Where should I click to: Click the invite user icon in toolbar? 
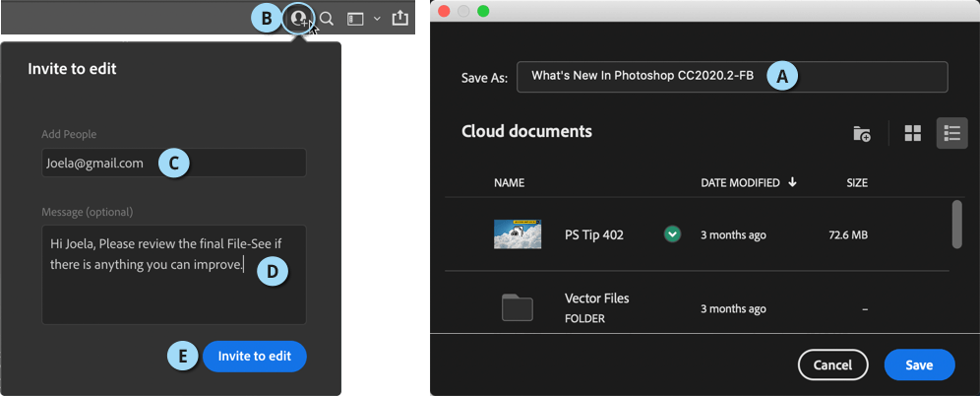point(301,18)
